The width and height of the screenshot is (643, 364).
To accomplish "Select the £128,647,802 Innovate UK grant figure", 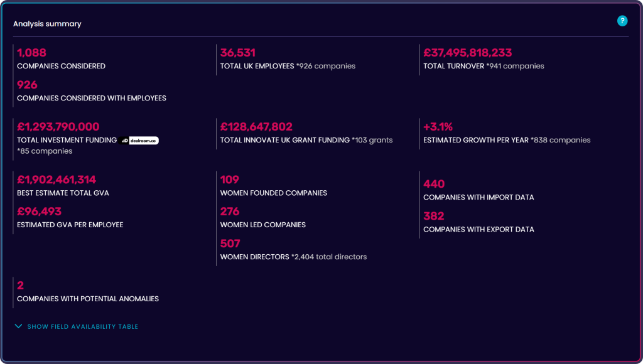I will click(x=256, y=127).
